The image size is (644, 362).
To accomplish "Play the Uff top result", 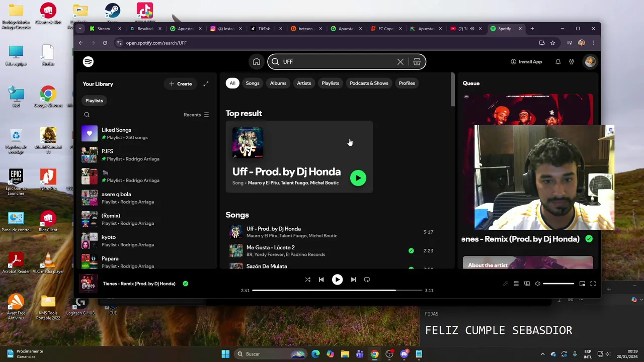I will [358, 178].
